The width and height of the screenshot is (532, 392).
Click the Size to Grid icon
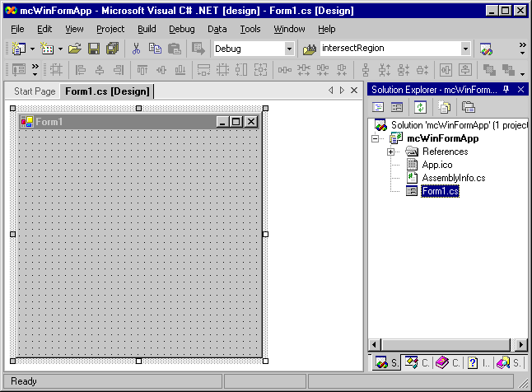222,70
